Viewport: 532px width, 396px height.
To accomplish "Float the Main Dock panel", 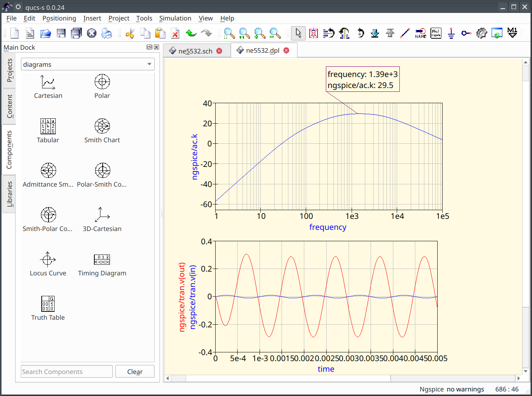I will (149, 47).
